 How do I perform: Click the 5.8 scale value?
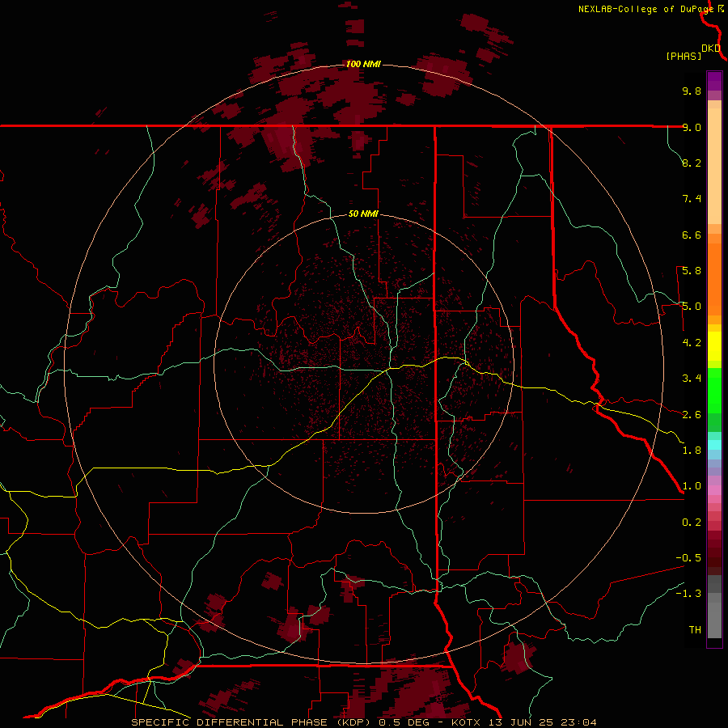692,271
